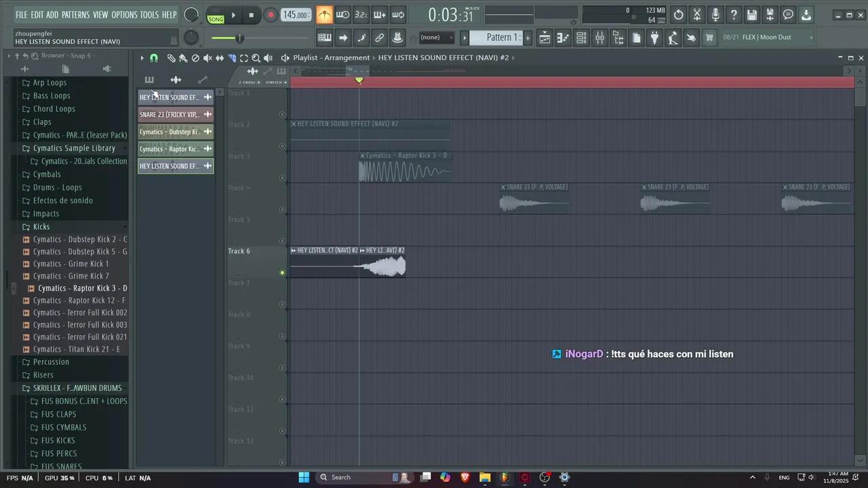Click the metronome icon in the top toolbar
The width and height of the screenshot is (868, 488).
[325, 15]
